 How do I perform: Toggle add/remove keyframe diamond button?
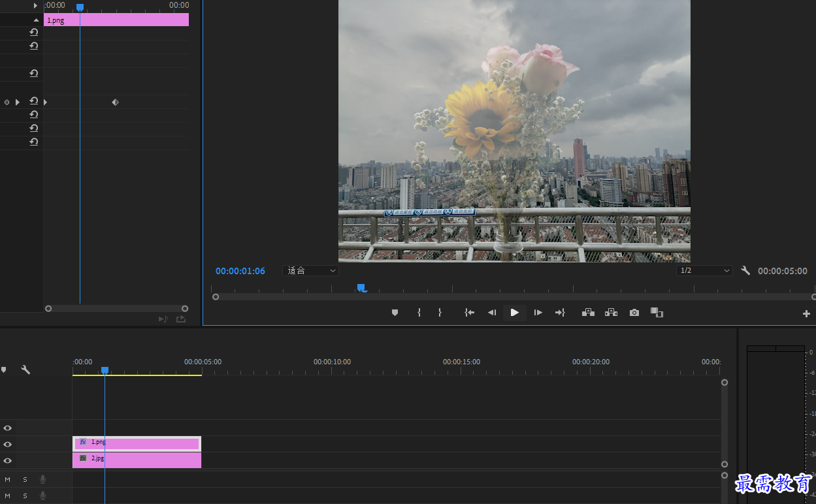click(x=7, y=102)
